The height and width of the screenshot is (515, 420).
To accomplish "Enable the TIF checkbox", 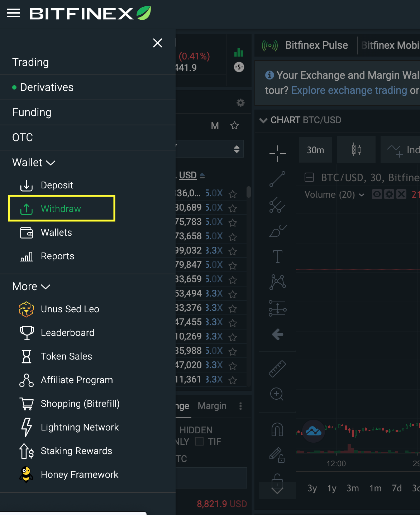I will click(199, 442).
